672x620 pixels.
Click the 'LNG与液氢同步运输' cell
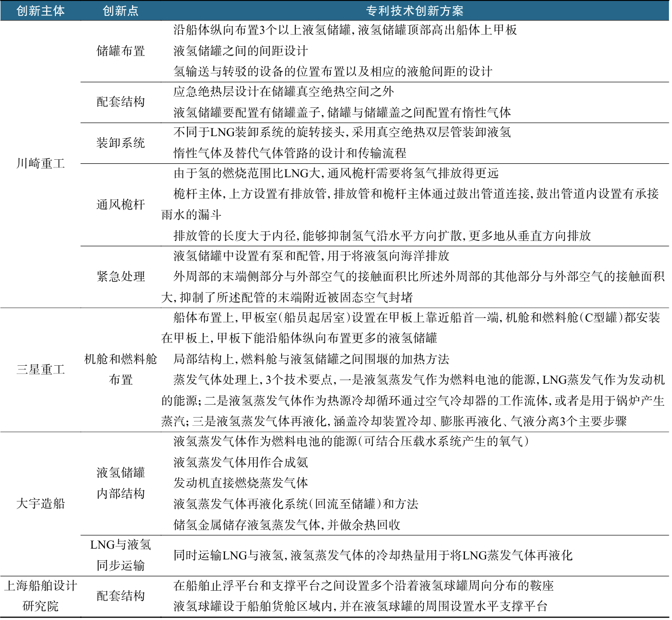(120, 555)
